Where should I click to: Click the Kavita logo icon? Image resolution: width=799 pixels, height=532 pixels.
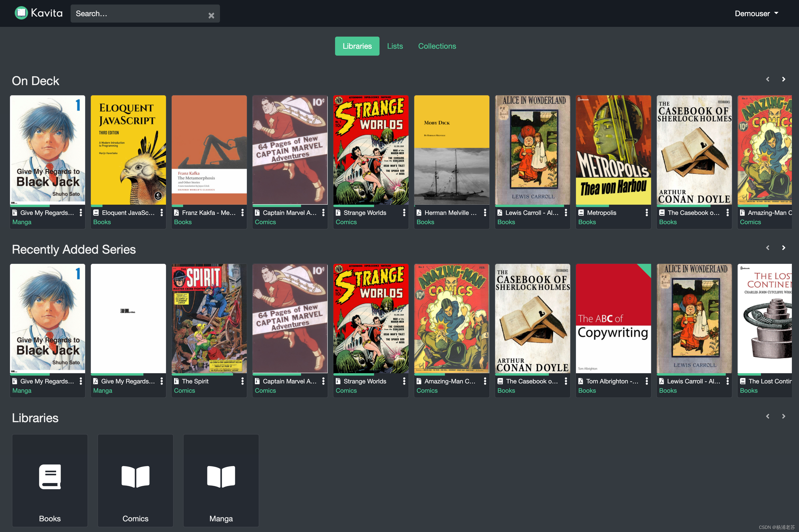21,13
